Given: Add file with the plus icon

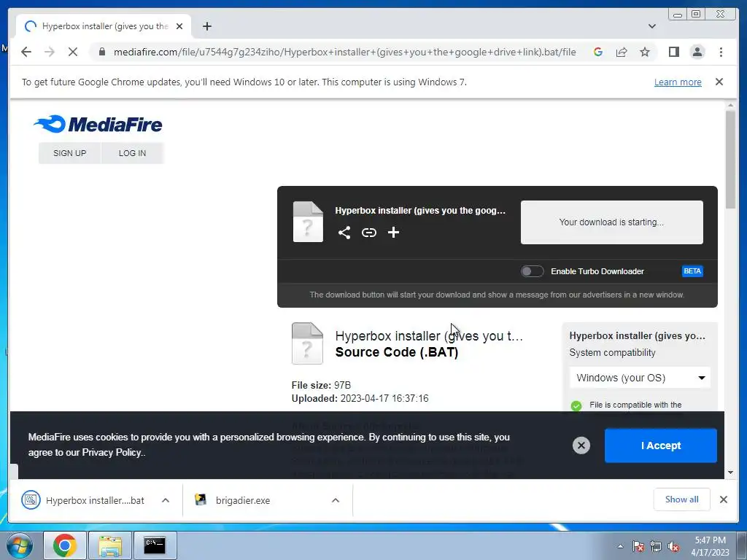Looking at the screenshot, I should point(393,233).
